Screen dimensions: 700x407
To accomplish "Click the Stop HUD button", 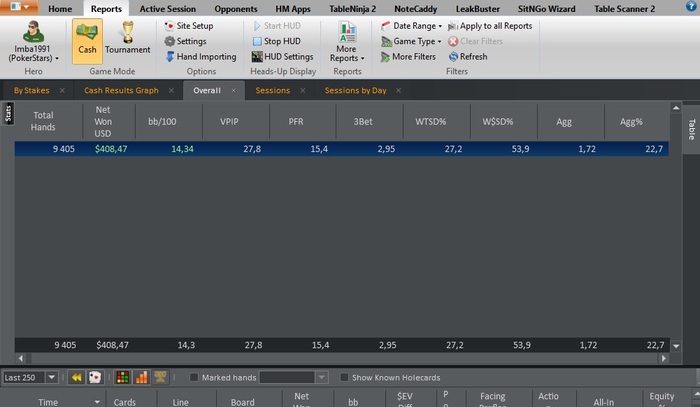I will click(x=277, y=41).
